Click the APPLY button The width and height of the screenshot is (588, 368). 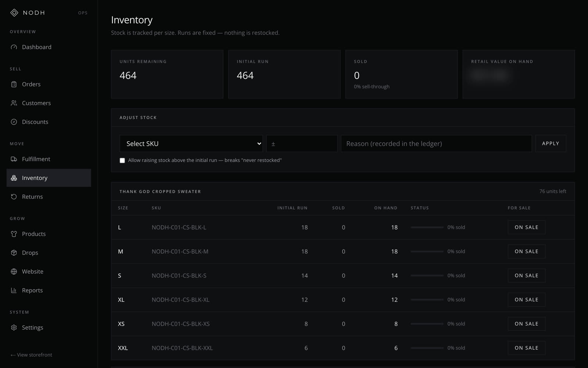pos(551,144)
